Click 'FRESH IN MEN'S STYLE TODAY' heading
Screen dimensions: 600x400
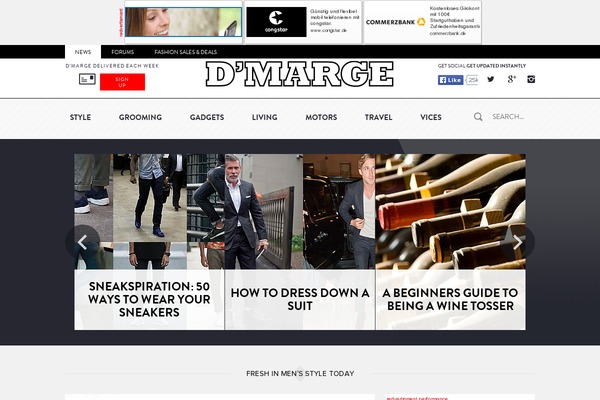point(300,373)
